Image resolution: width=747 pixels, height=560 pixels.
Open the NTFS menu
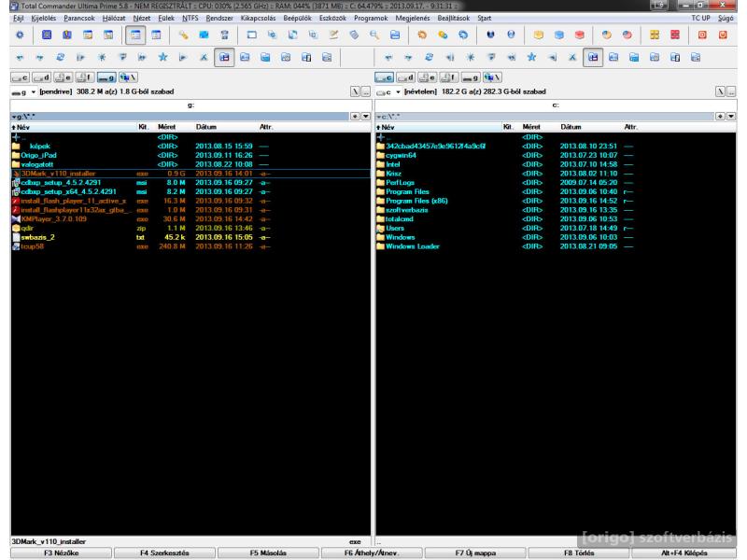point(190,18)
